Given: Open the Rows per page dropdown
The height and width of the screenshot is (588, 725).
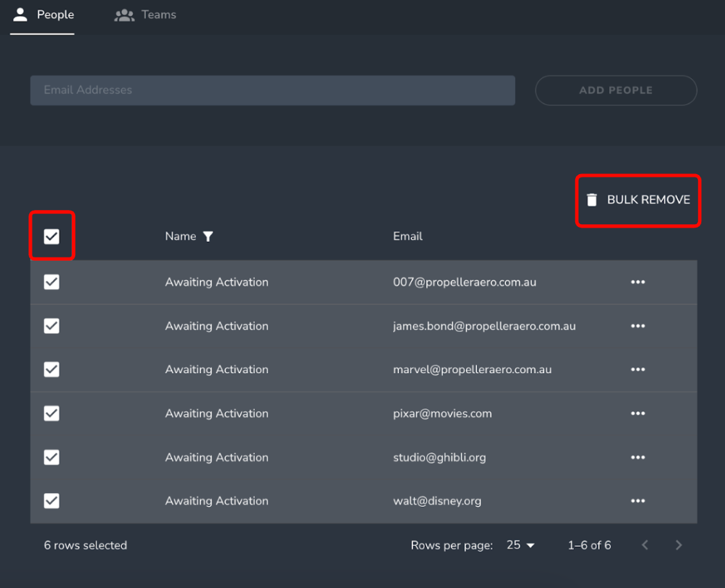Looking at the screenshot, I should click(x=520, y=545).
